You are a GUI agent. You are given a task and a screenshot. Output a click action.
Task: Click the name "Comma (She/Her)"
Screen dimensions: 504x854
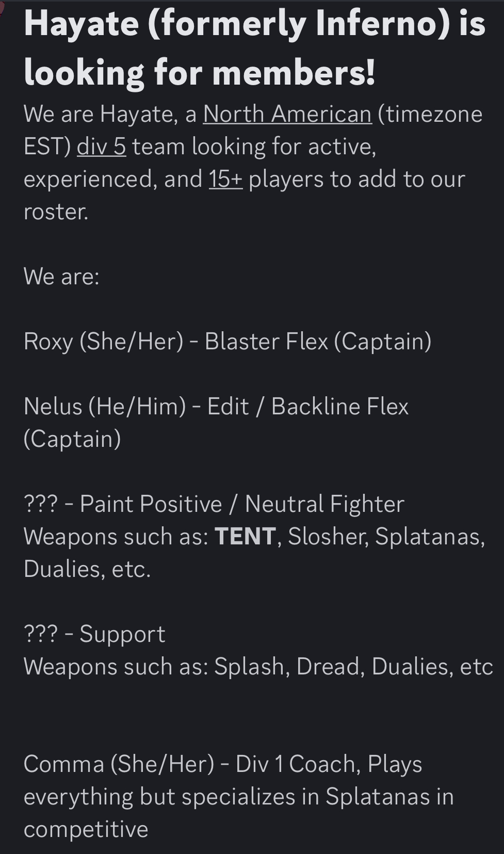119,764
